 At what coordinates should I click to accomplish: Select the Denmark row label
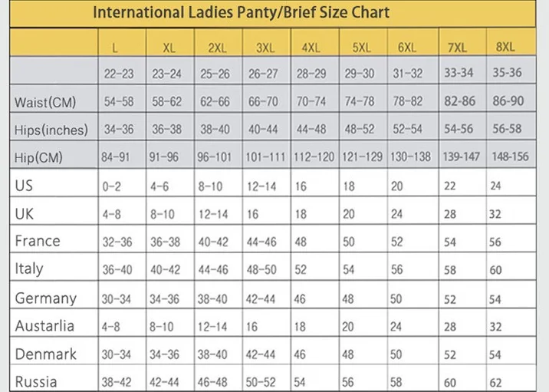45,354
